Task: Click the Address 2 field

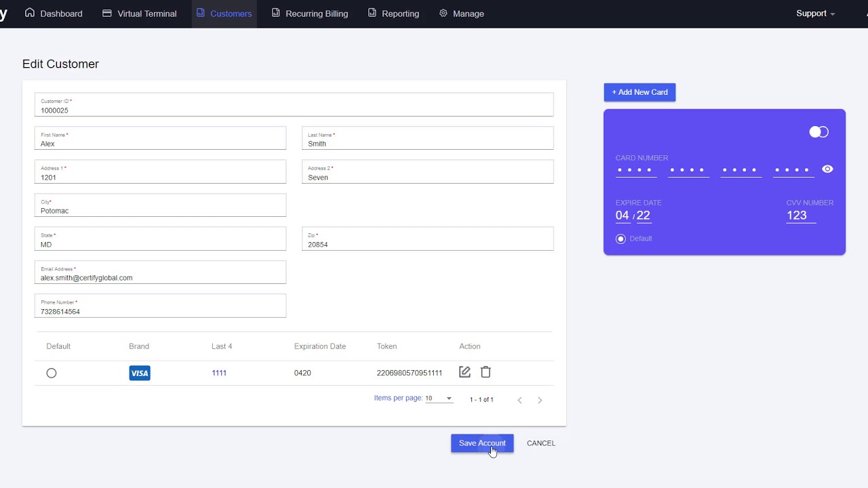Action: click(x=428, y=171)
